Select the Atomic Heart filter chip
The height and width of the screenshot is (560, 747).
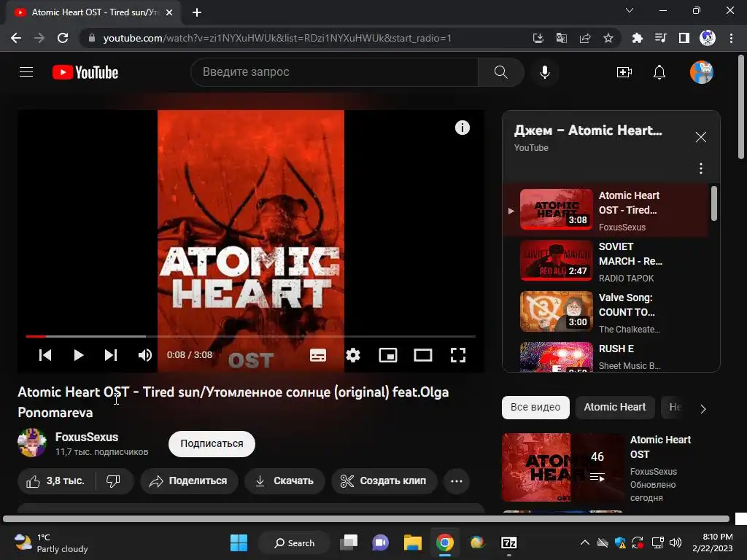[614, 407]
